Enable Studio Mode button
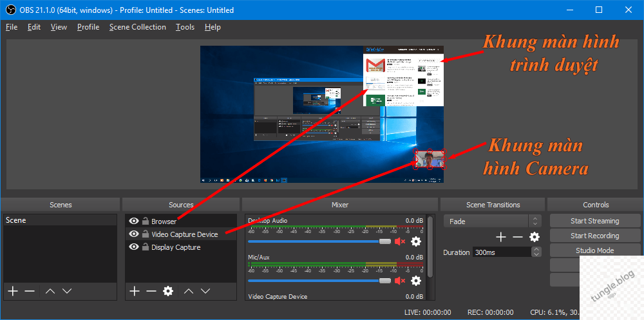 (x=594, y=250)
